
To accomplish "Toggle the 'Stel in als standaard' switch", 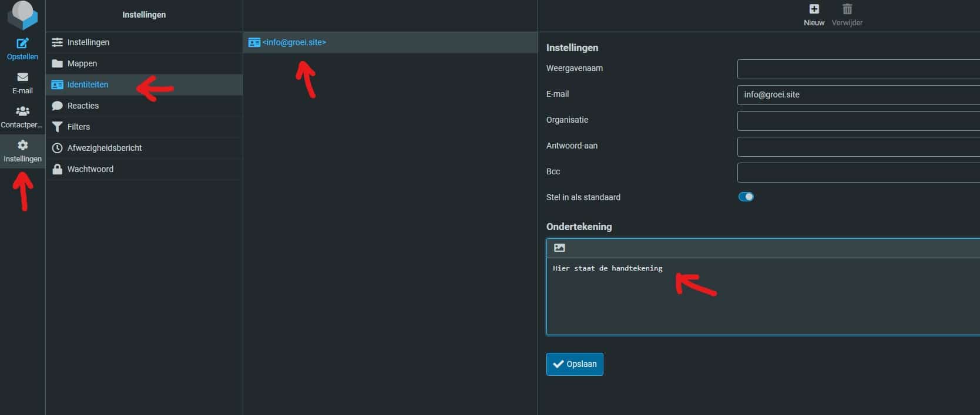I will pyautogui.click(x=746, y=197).
